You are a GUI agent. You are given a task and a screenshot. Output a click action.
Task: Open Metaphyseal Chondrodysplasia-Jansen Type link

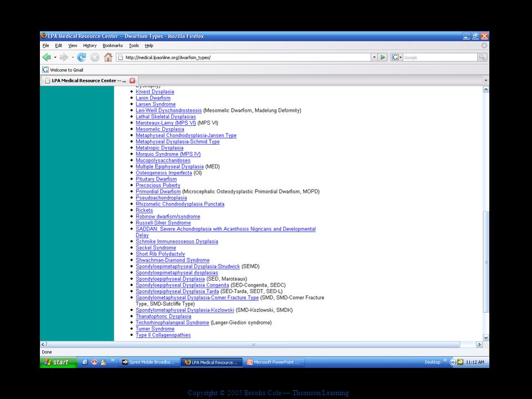186,135
